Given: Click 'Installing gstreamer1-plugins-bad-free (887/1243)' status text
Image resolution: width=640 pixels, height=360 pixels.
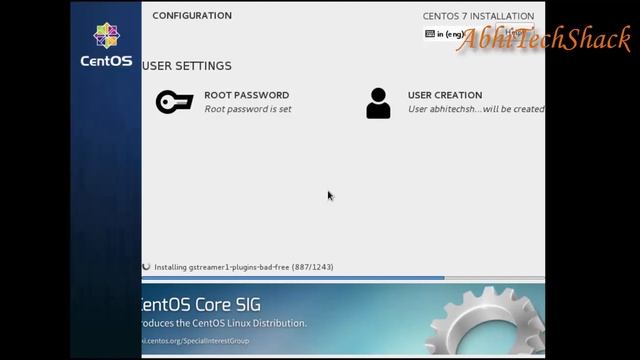Looking at the screenshot, I should 244,267.
